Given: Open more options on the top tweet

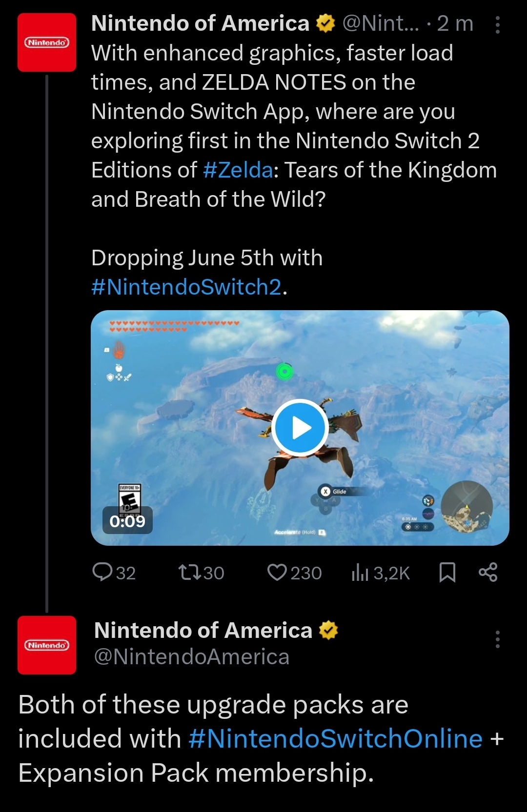Looking at the screenshot, I should (x=497, y=24).
